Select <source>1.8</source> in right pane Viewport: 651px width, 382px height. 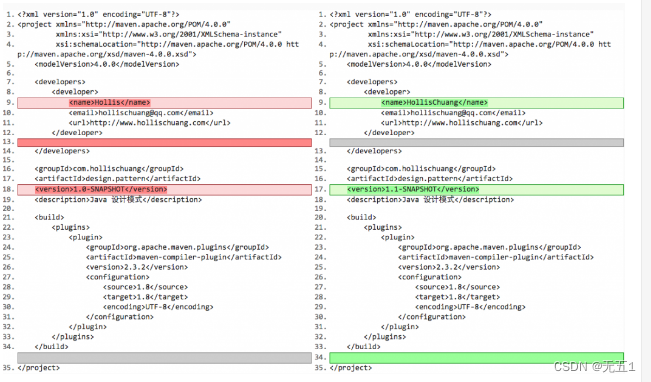click(x=458, y=287)
